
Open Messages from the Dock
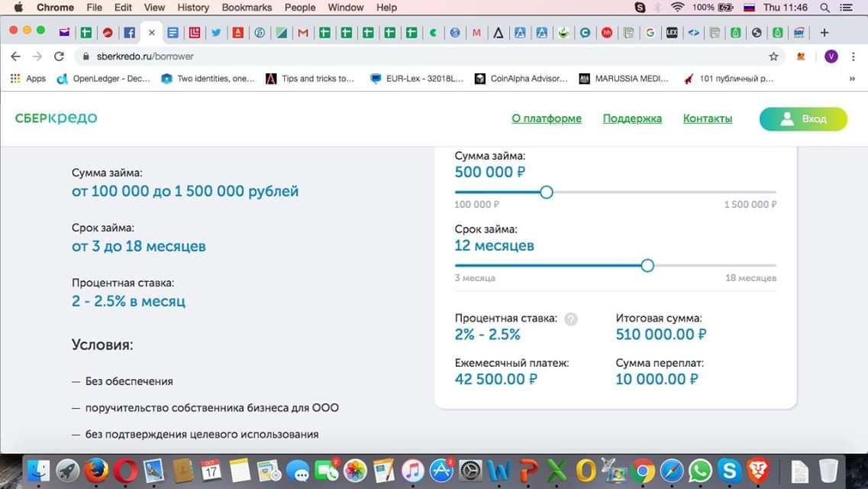[x=298, y=471]
